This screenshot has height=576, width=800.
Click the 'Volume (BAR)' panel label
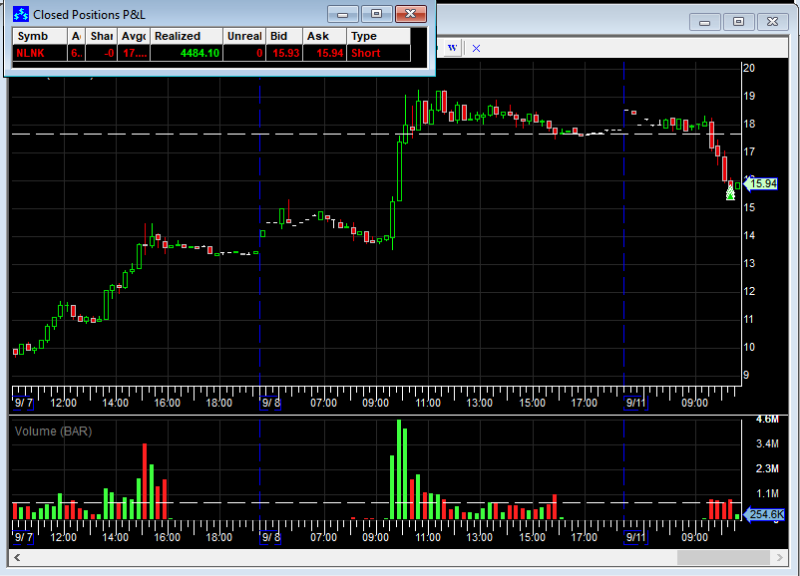point(54,432)
